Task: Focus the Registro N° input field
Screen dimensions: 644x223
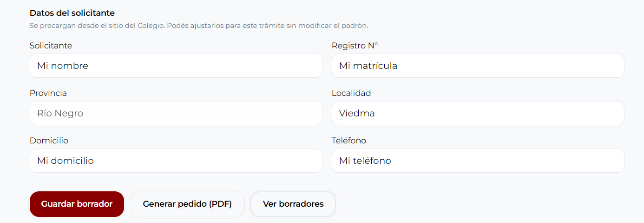Action: 478,66
